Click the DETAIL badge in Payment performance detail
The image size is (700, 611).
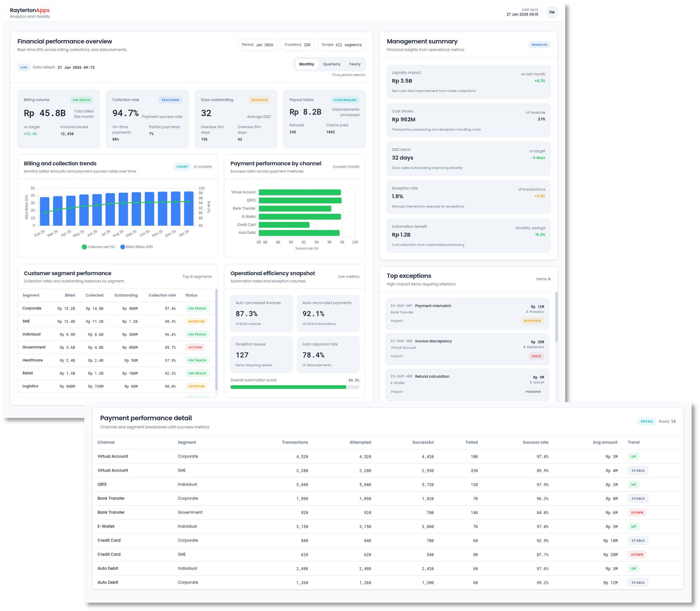pyautogui.click(x=647, y=421)
